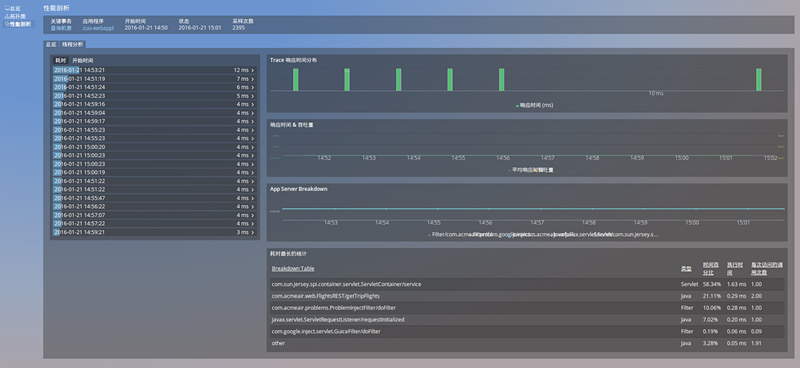Sort by the Breakdown Table column header

293,269
